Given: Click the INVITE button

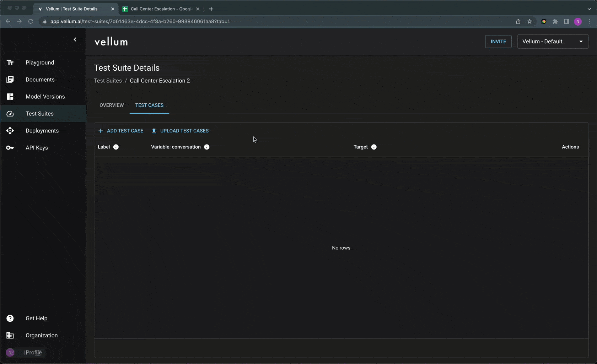Looking at the screenshot, I should click(498, 42).
